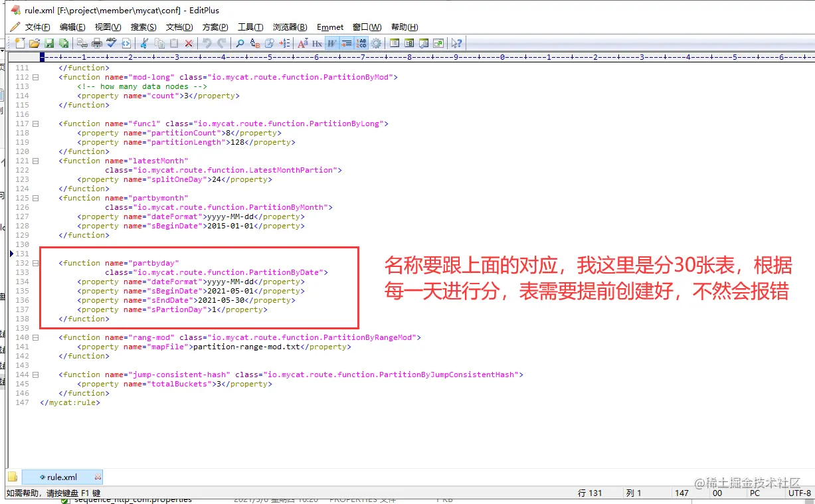Open the 窗口(W) menu
The width and height of the screenshot is (815, 504).
coord(367,27)
